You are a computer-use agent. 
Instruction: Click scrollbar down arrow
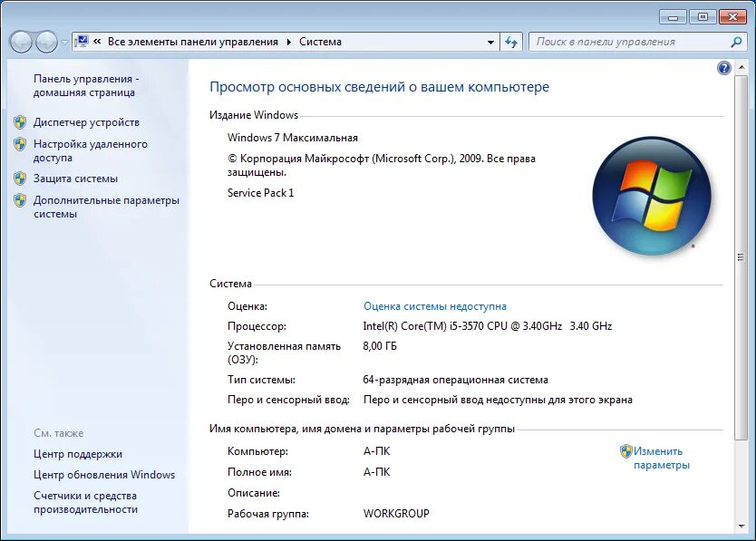(x=741, y=527)
